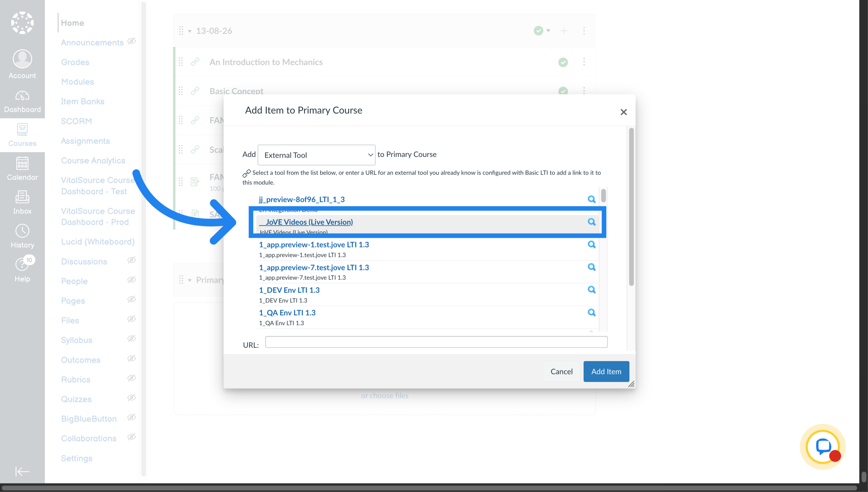Open the Canvas logo home icon
The height and width of the screenshot is (492, 868).
[x=22, y=23]
